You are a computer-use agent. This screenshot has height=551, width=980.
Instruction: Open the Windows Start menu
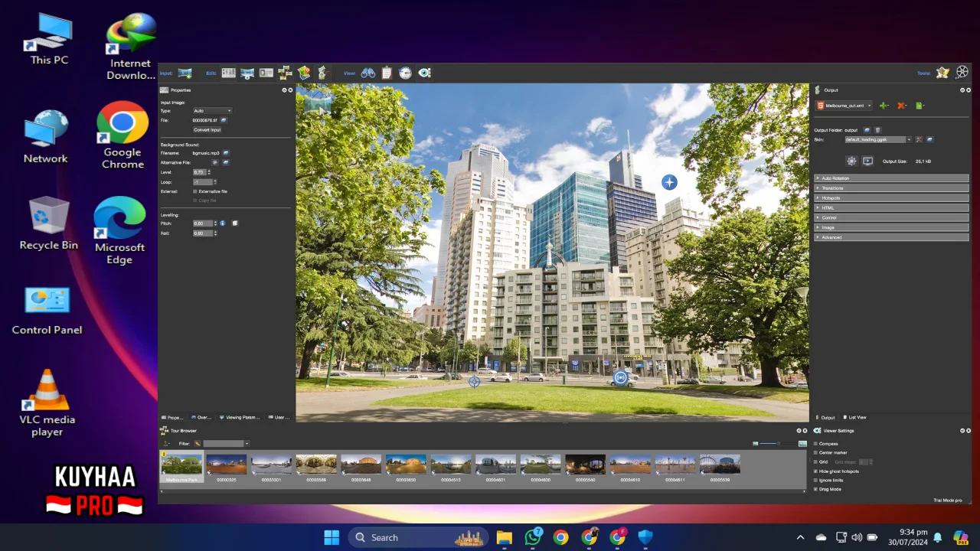332,537
